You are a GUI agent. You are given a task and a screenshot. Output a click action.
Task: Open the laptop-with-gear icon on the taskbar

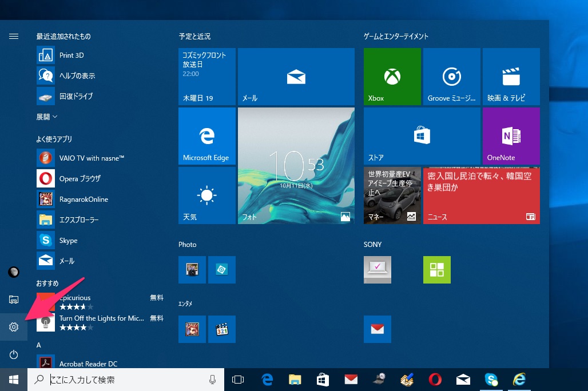[379, 380]
